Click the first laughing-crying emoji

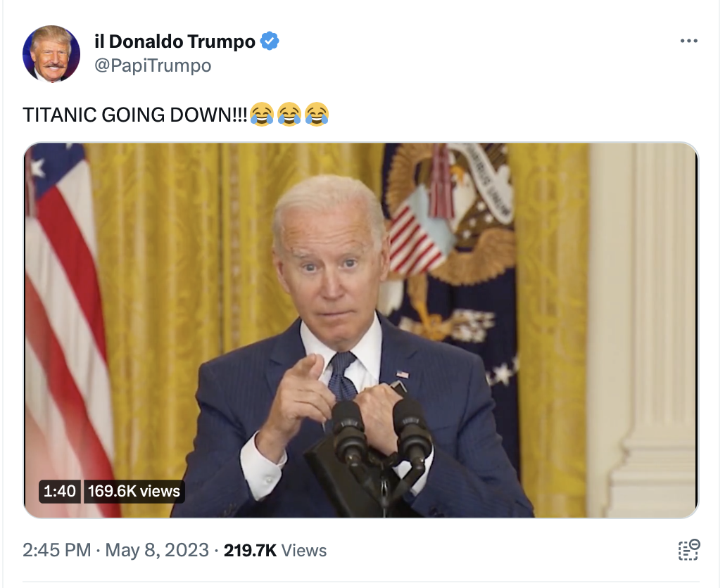click(262, 114)
